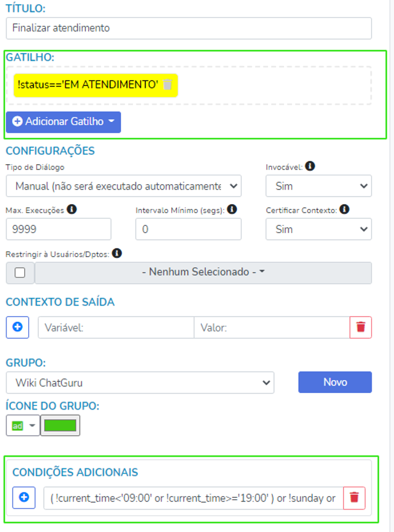
Task: Show info for Intervalo Mínimo (segs)
Action: (x=232, y=209)
